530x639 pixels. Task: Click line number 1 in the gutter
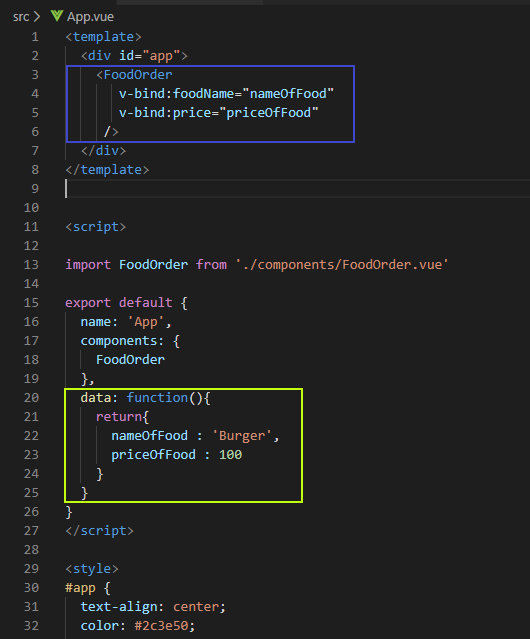pos(35,37)
